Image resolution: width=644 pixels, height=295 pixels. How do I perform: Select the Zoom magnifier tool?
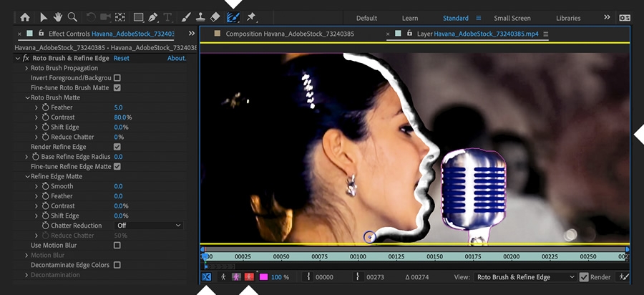tap(72, 17)
